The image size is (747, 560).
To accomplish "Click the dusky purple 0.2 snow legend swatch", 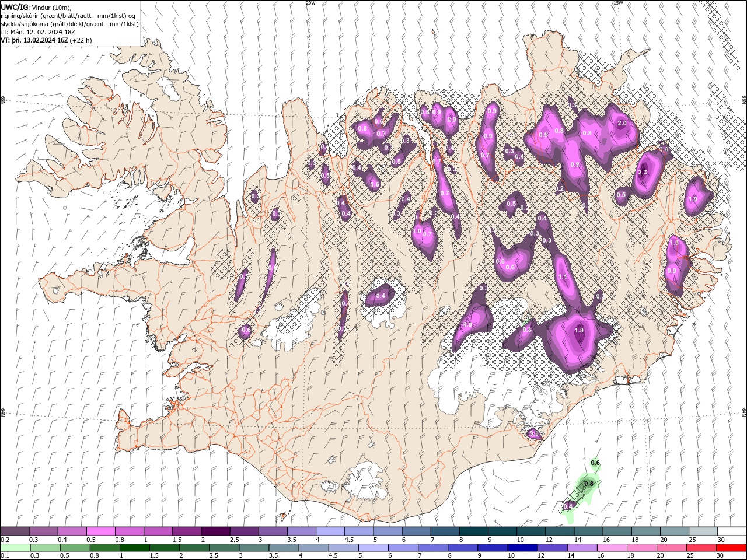I will click(15, 531).
